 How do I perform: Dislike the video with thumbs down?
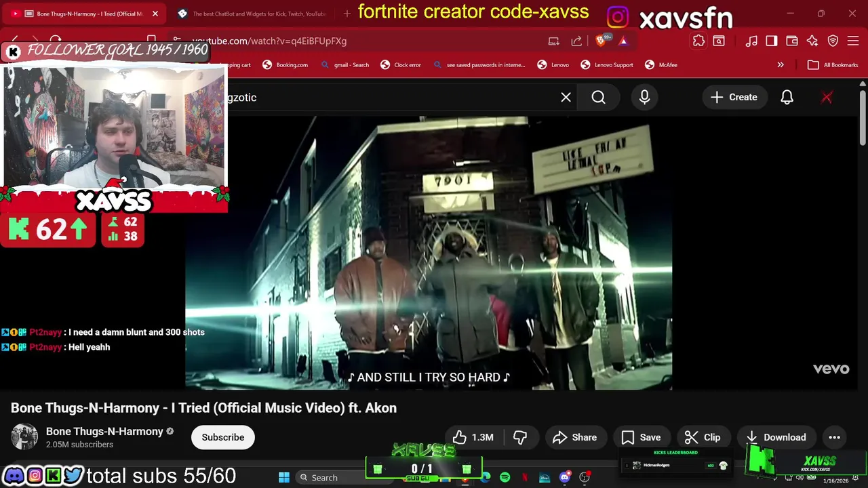[x=520, y=437]
